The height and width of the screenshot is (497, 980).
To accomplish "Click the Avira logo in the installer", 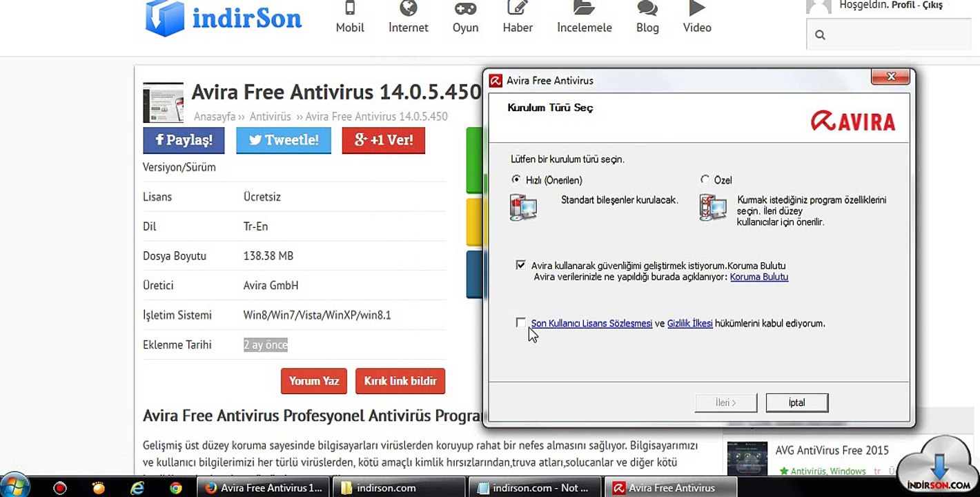I will (x=853, y=121).
